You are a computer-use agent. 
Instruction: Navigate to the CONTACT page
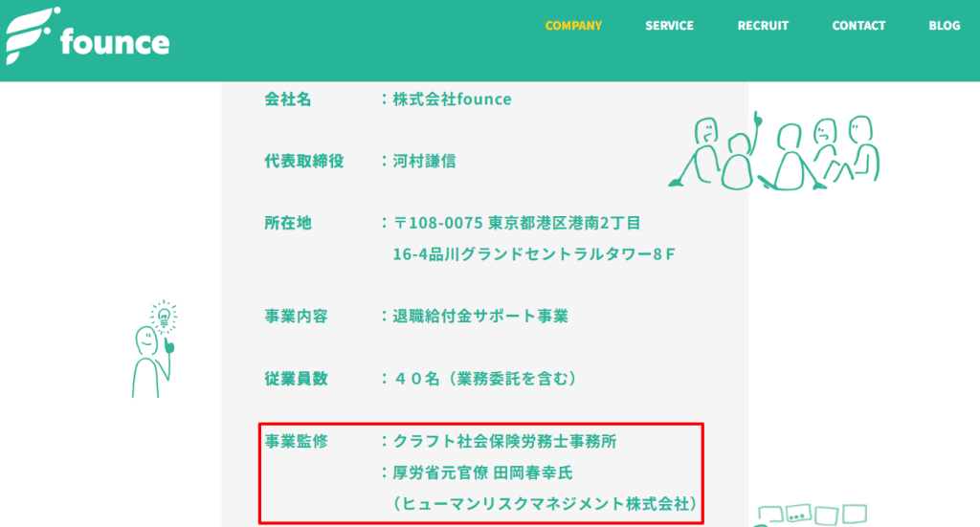pos(858,26)
